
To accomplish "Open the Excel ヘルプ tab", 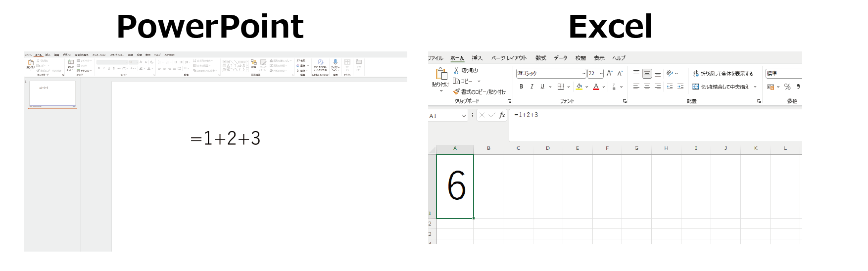I will point(619,58).
